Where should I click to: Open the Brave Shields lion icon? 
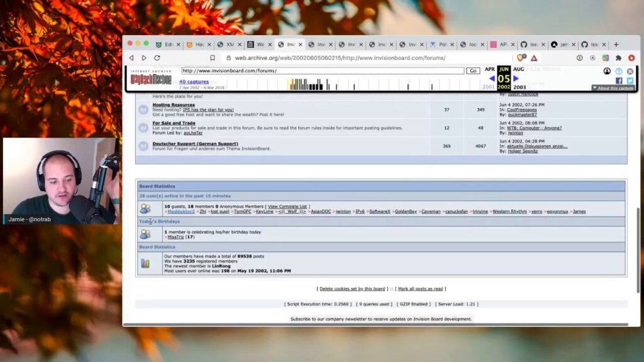point(521,57)
